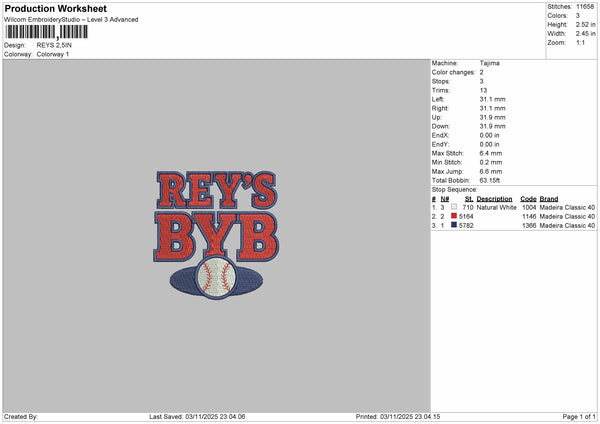The image size is (600, 424).
Task: Click 'Wilcom EmbroideryStudio – Level 3 Advanced' text
Action: point(71,20)
